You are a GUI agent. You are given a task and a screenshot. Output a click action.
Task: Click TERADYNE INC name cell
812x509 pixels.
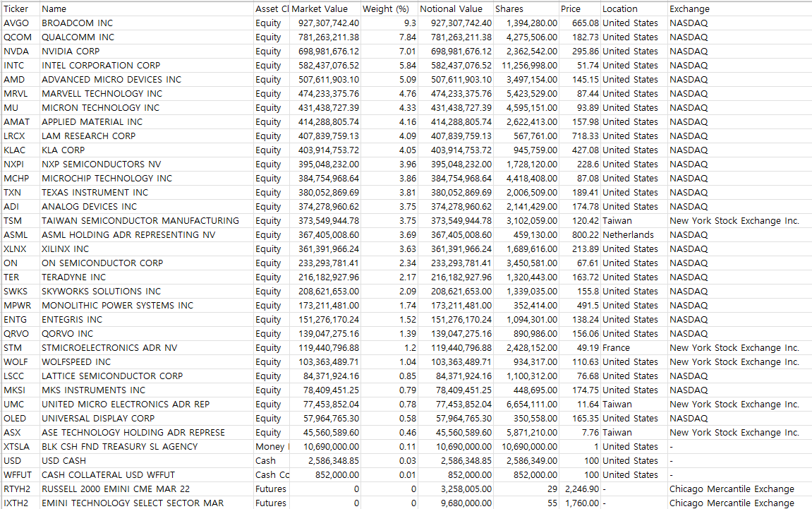[x=147, y=277]
